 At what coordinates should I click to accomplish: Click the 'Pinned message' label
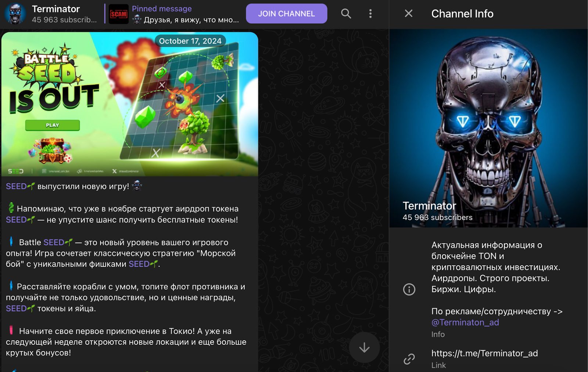(x=162, y=8)
